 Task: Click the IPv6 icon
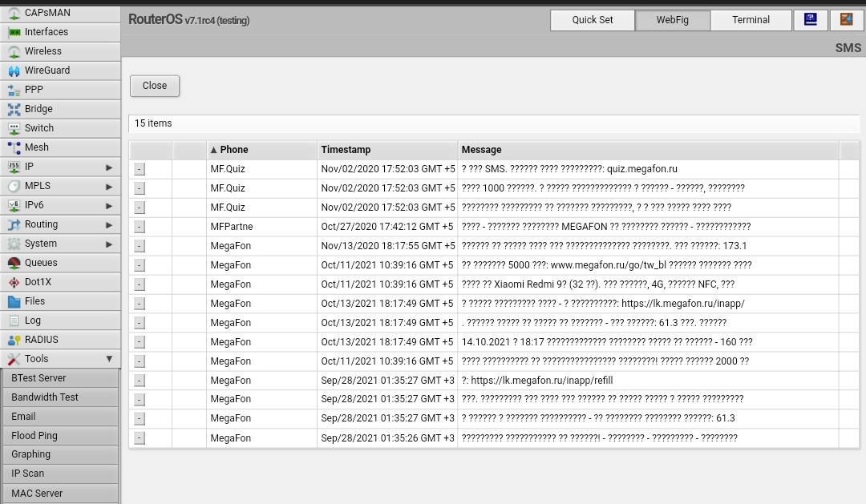coord(14,205)
